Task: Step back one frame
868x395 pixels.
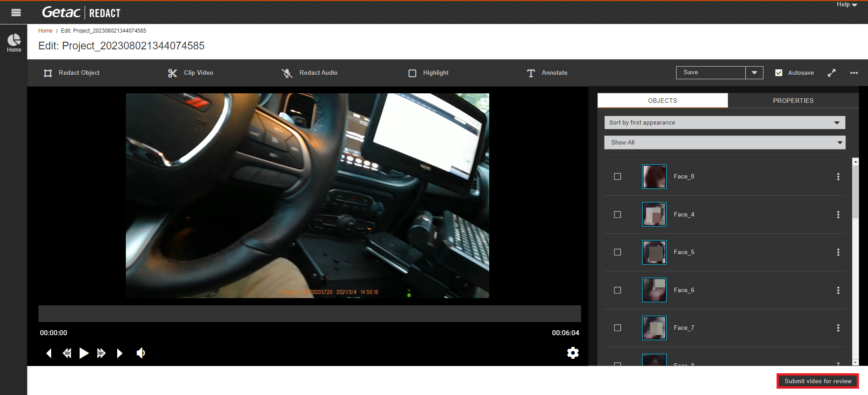Action: tap(49, 353)
